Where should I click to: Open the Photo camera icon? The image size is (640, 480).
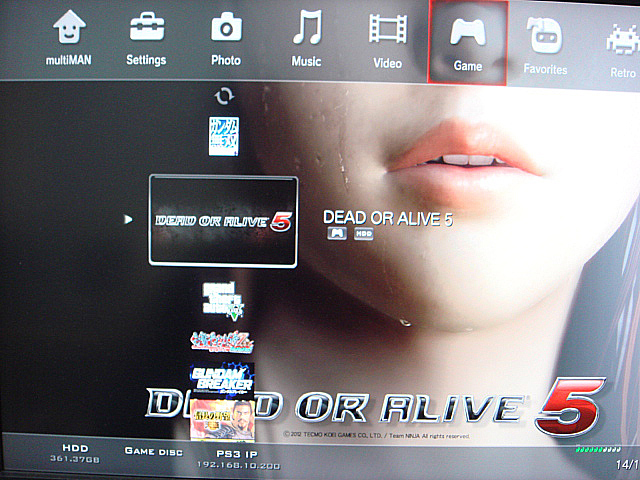[x=227, y=27]
